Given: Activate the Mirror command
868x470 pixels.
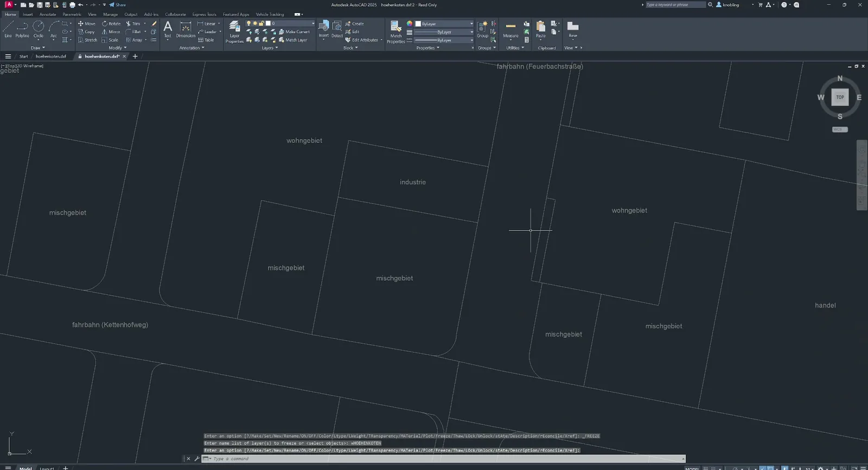Looking at the screenshot, I should click(111, 32).
